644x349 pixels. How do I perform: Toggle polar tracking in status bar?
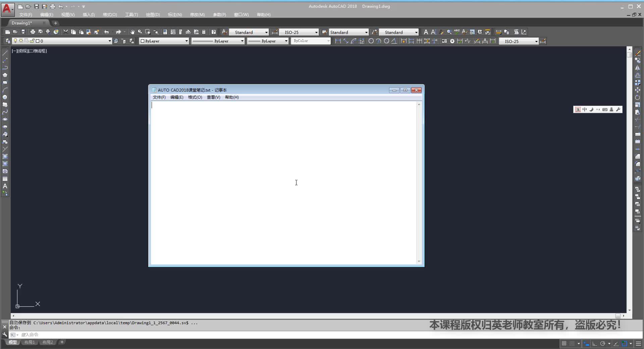(603, 343)
